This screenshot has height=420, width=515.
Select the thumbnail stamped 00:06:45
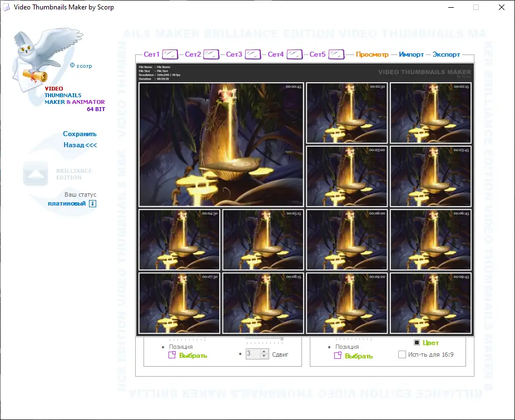pyautogui.click(x=430, y=239)
